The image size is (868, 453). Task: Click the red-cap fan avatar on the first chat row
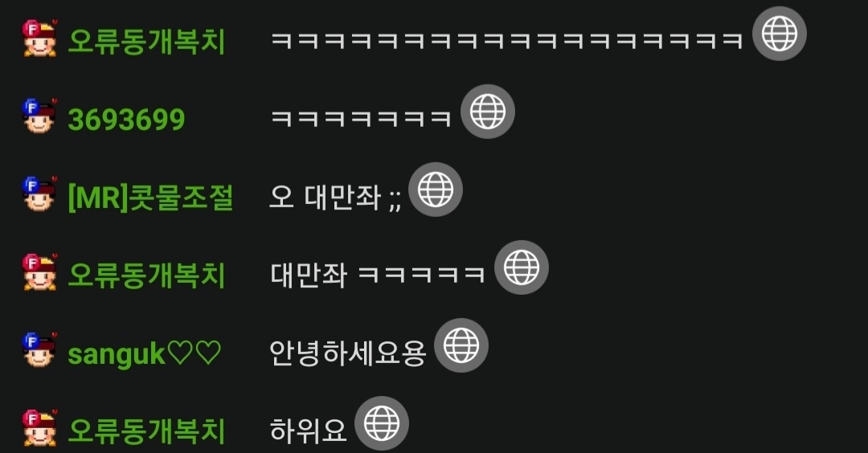coord(39,39)
